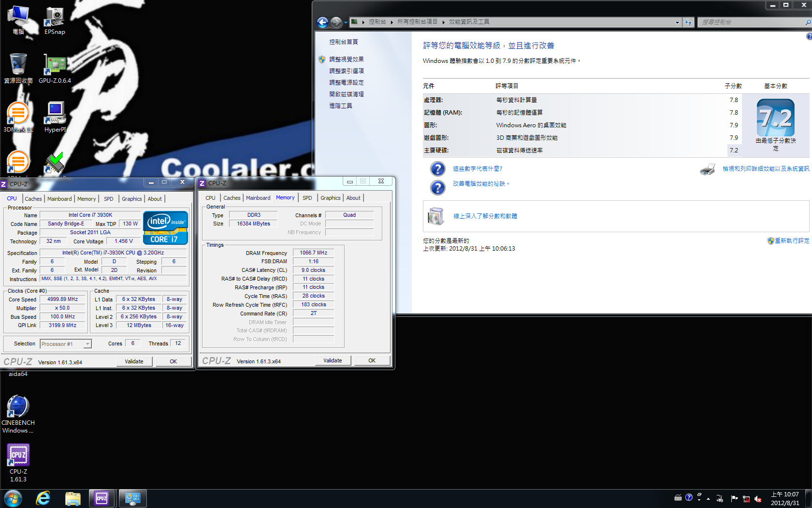The height and width of the screenshot is (508, 812).
Task: Click OK in the left CPU-Z window
Action: click(x=173, y=361)
